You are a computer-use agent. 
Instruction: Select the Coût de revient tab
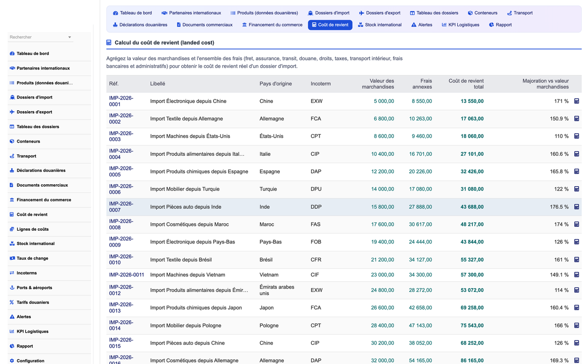coord(330,25)
